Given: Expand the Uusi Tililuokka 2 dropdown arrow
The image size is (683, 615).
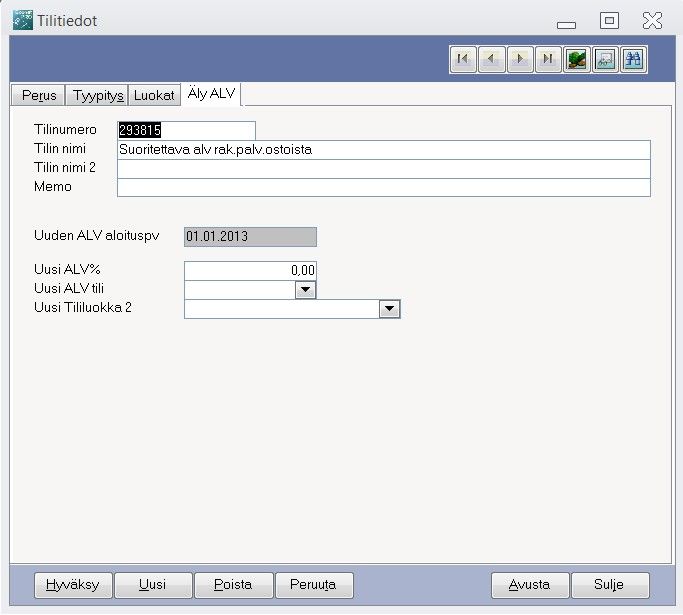Looking at the screenshot, I should tap(389, 309).
